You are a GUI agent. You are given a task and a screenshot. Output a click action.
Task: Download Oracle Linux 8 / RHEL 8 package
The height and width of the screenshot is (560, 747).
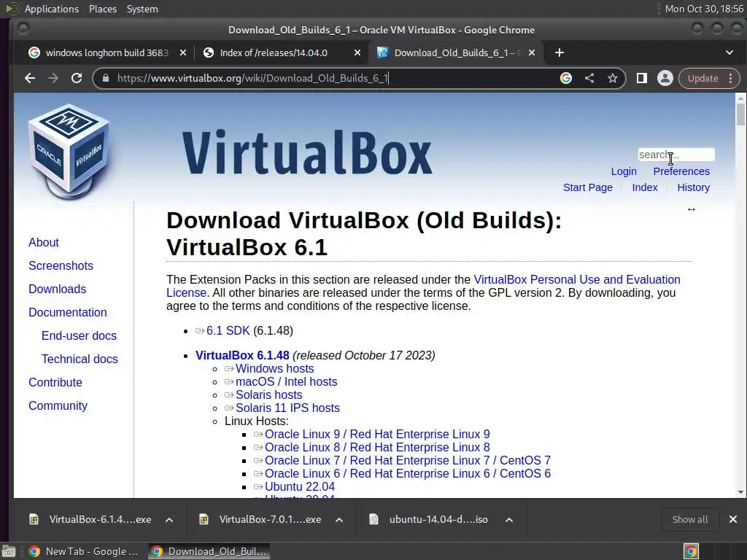point(377,448)
